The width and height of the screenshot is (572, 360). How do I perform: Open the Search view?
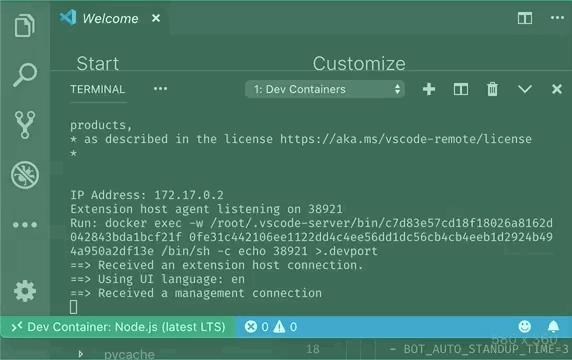pos(25,75)
